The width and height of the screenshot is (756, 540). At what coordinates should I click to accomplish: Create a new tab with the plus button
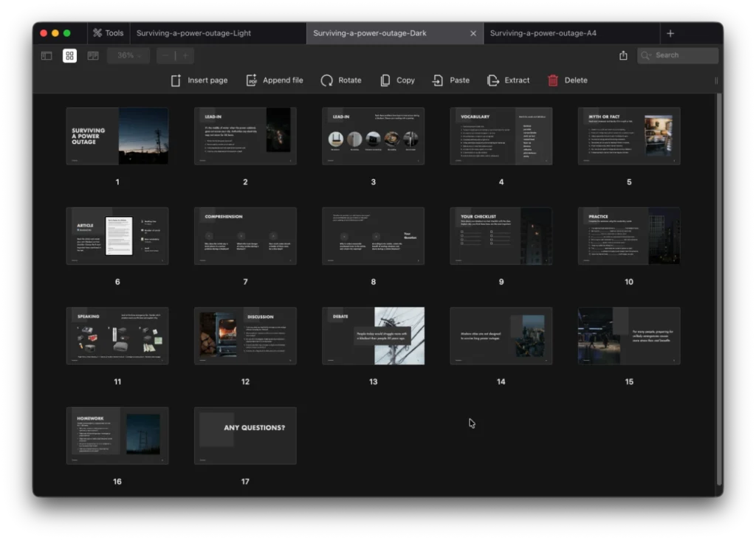(670, 32)
